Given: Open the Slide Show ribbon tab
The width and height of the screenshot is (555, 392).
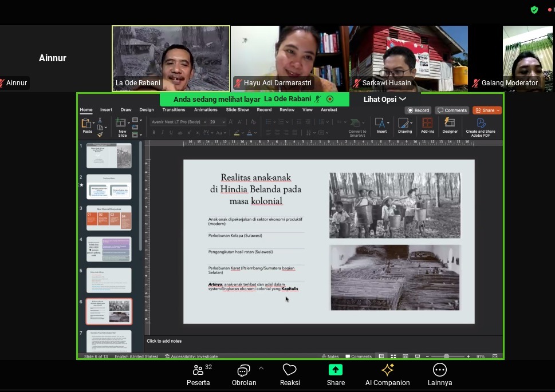Looking at the screenshot, I should coord(237,110).
